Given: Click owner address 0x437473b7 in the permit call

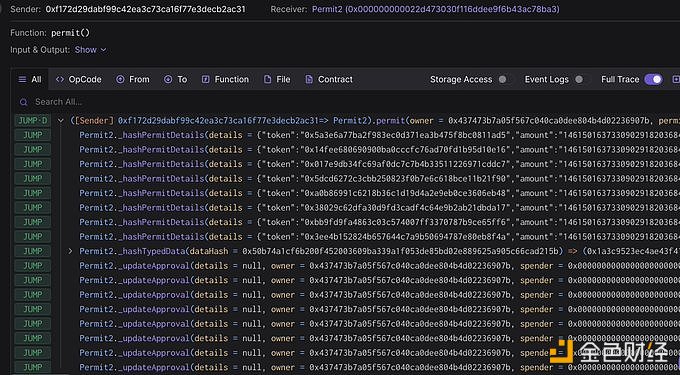Looking at the screenshot, I should tap(548, 121).
